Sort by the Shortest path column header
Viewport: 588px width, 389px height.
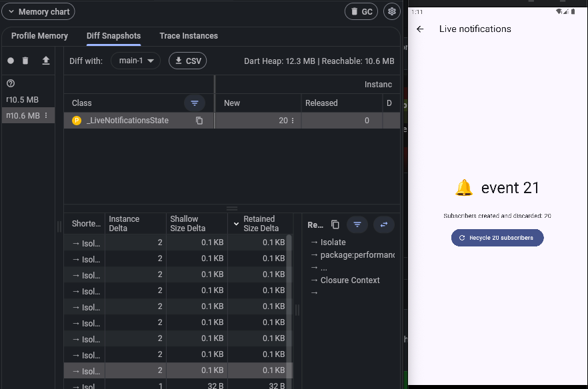pos(86,223)
